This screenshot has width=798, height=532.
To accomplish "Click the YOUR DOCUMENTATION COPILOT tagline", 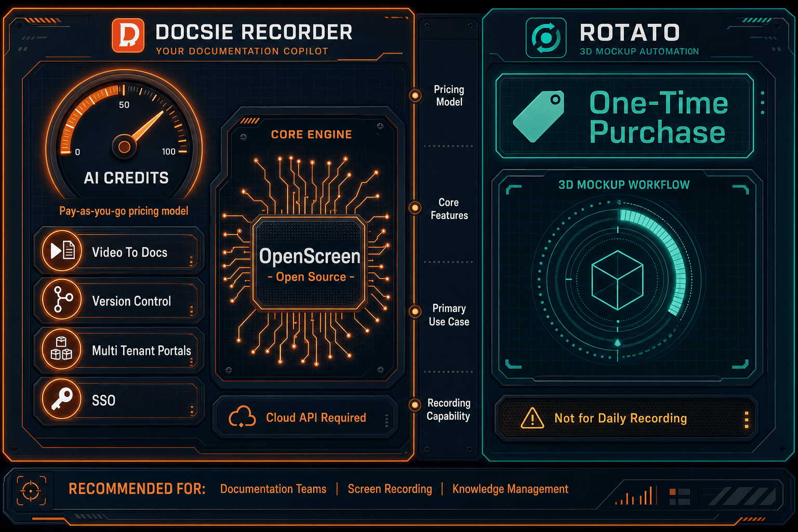I will point(242,51).
